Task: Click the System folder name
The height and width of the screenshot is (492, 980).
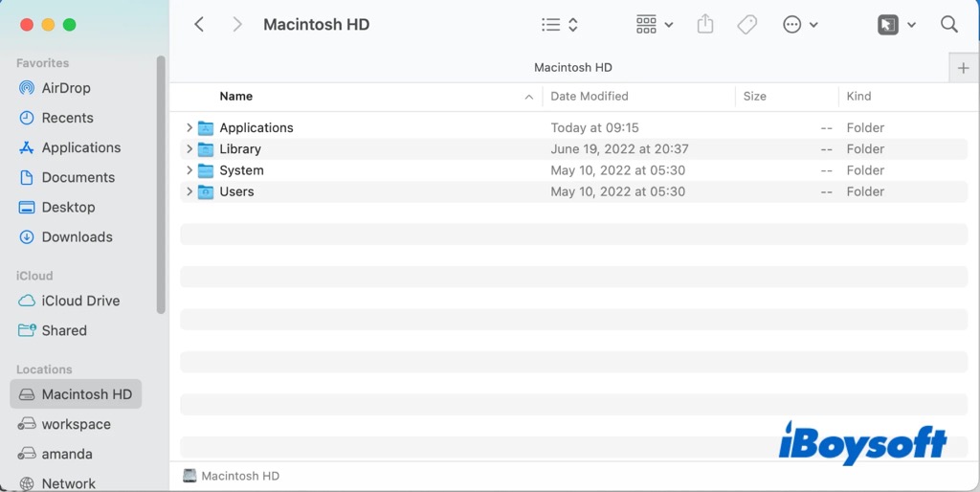Action: [241, 170]
